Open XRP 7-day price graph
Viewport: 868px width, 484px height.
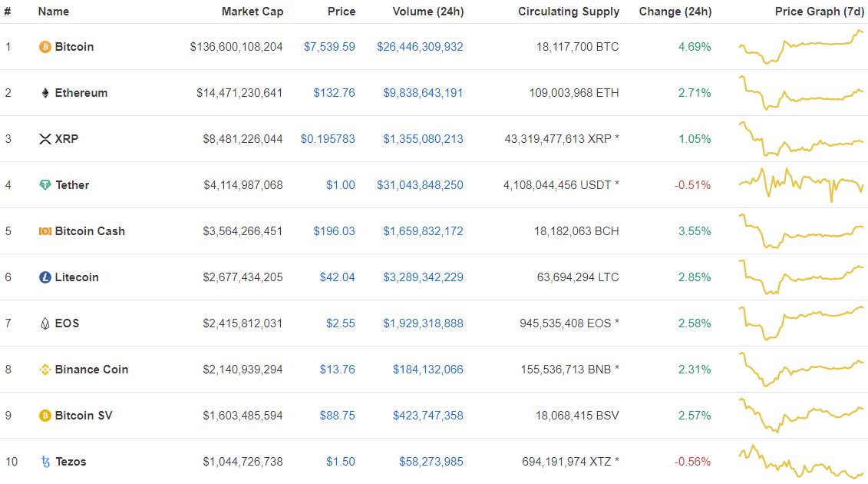point(801,138)
